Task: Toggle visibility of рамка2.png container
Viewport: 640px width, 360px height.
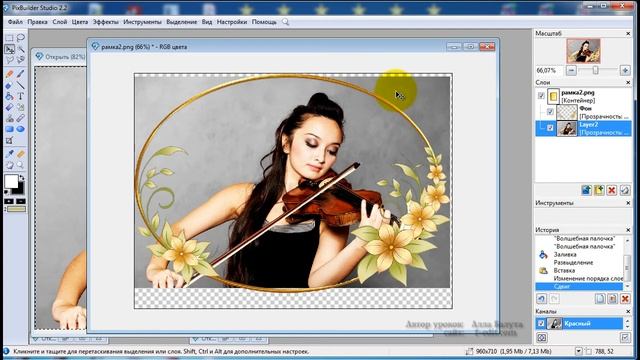Action: (x=541, y=96)
